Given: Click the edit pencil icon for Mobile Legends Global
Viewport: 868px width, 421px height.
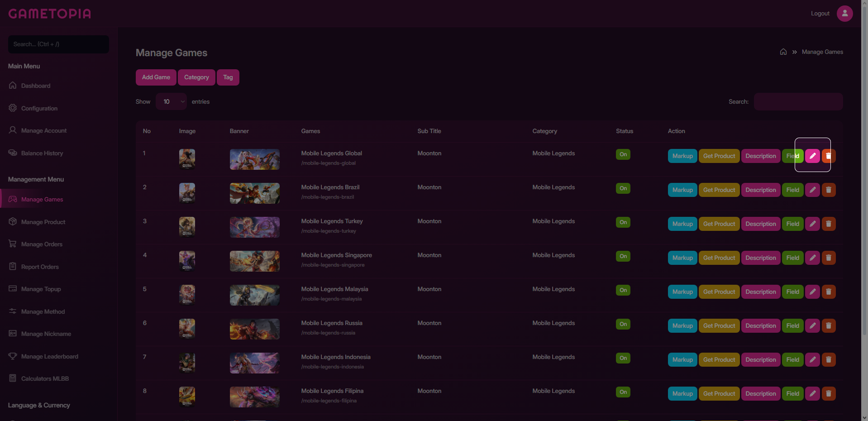Looking at the screenshot, I should click(812, 156).
